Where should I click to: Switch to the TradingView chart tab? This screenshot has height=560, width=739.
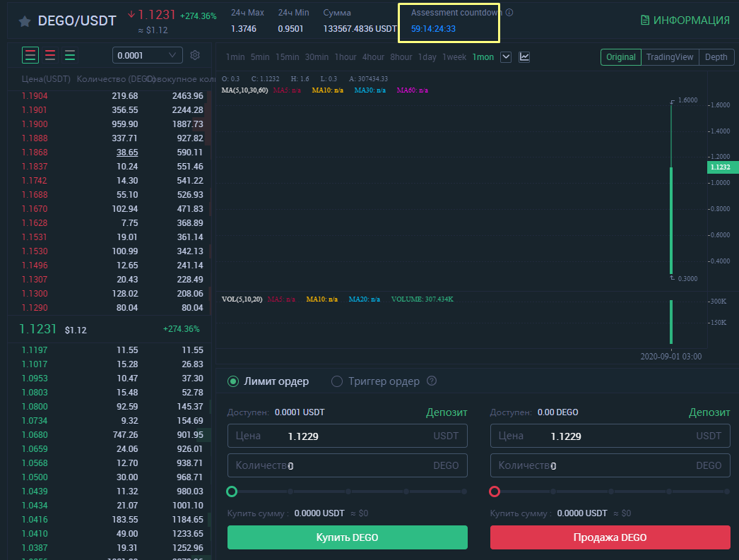(x=670, y=57)
